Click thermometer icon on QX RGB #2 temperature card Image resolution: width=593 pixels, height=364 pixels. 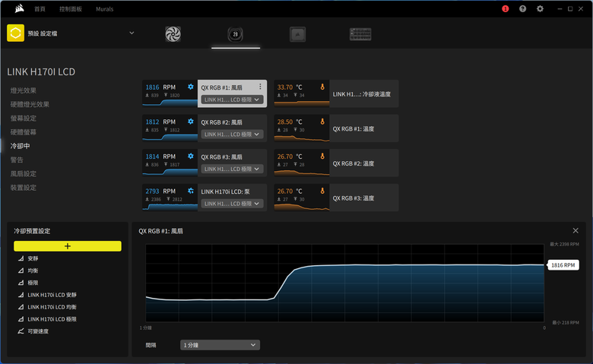[322, 156]
